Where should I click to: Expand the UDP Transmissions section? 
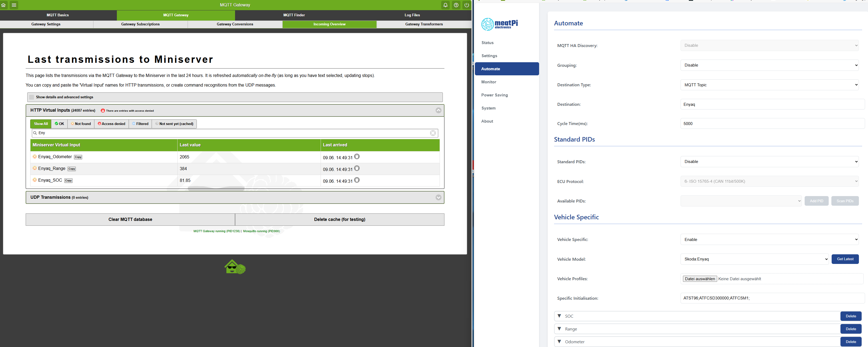(x=438, y=198)
